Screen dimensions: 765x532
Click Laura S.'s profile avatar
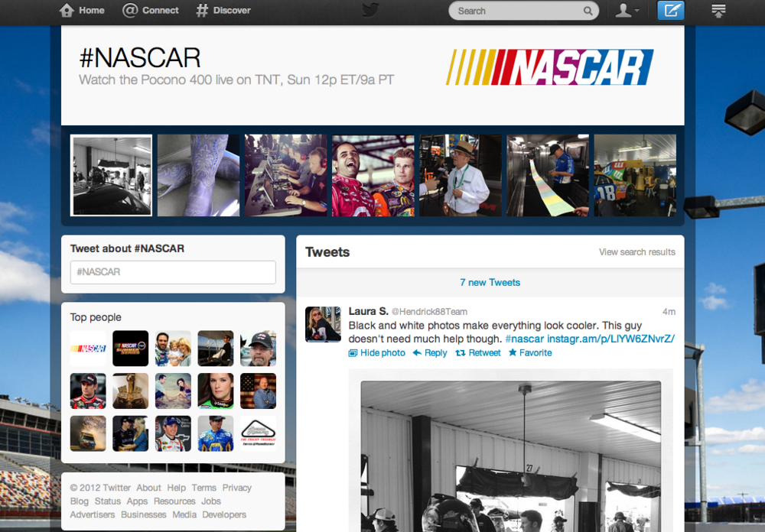click(323, 324)
